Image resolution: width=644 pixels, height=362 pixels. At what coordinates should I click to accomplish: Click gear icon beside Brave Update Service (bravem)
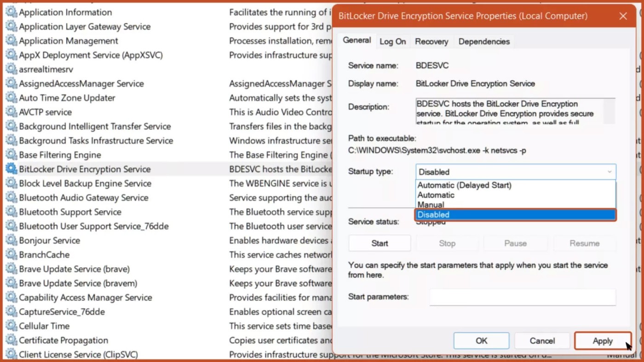pyautogui.click(x=11, y=283)
